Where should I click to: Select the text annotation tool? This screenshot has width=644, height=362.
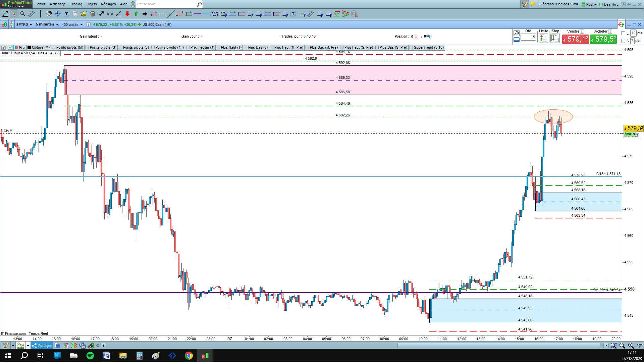click(66, 14)
